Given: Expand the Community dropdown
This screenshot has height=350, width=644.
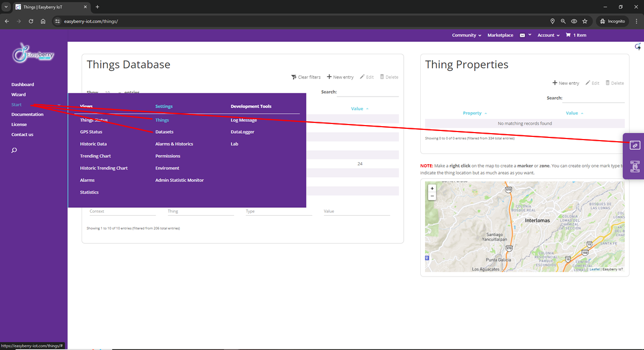Looking at the screenshot, I should tap(467, 35).
